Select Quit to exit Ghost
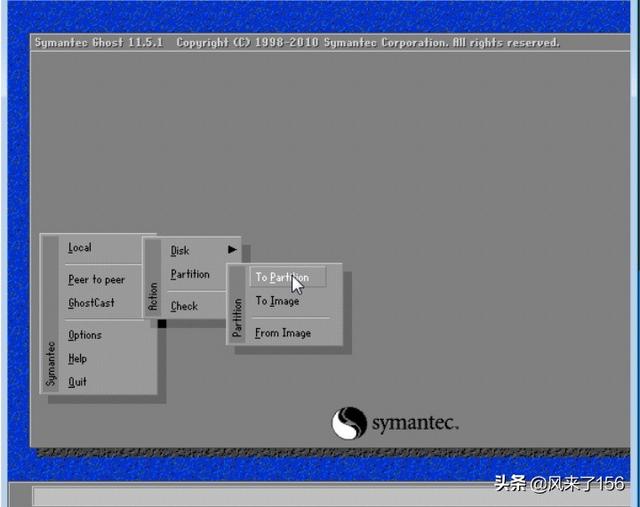Screen dimensions: 640x507 (x=77, y=382)
